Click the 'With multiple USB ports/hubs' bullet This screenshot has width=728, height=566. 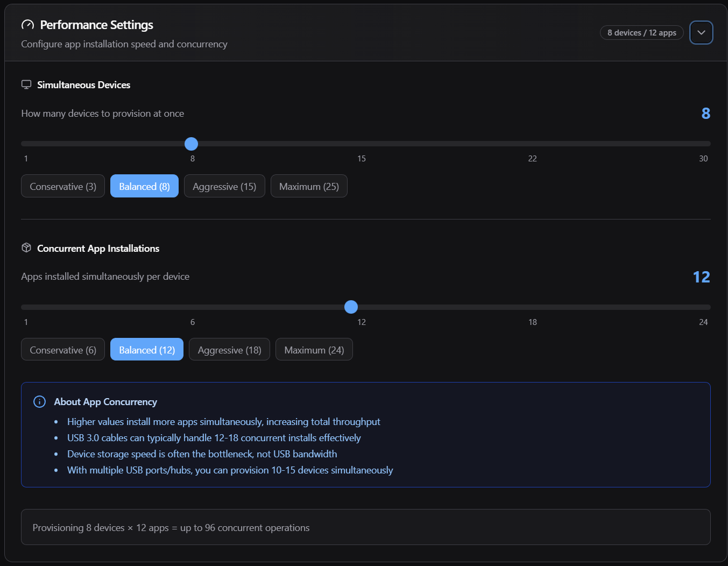coord(230,470)
